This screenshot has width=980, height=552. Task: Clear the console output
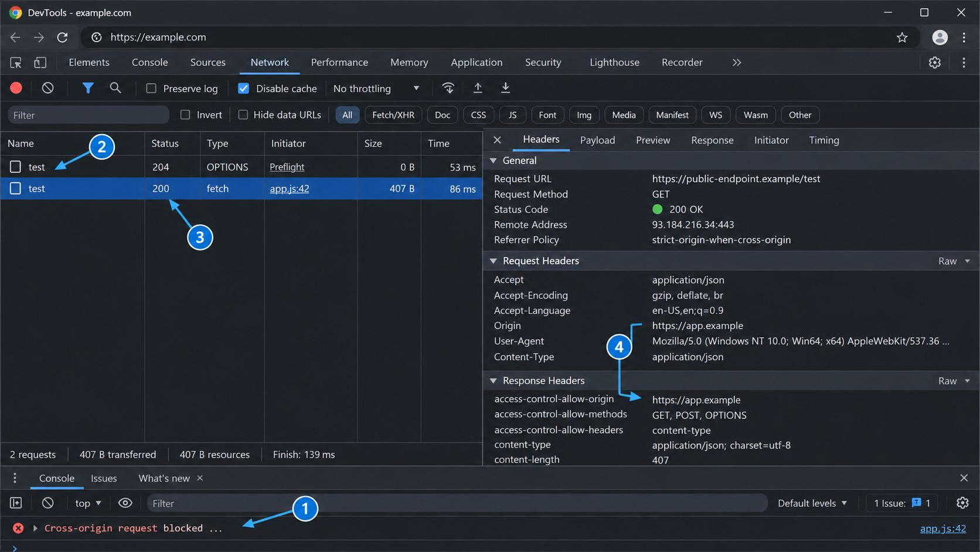point(48,503)
